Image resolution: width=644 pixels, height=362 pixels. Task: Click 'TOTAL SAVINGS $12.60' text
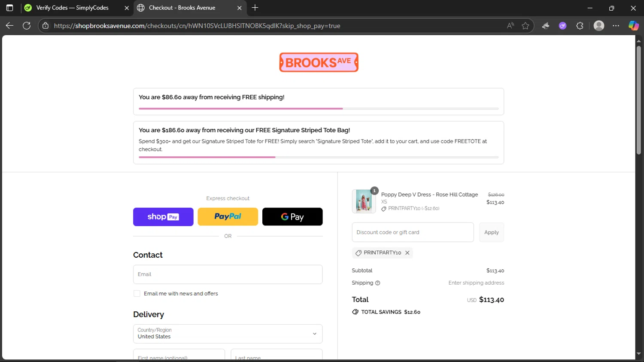(x=391, y=312)
